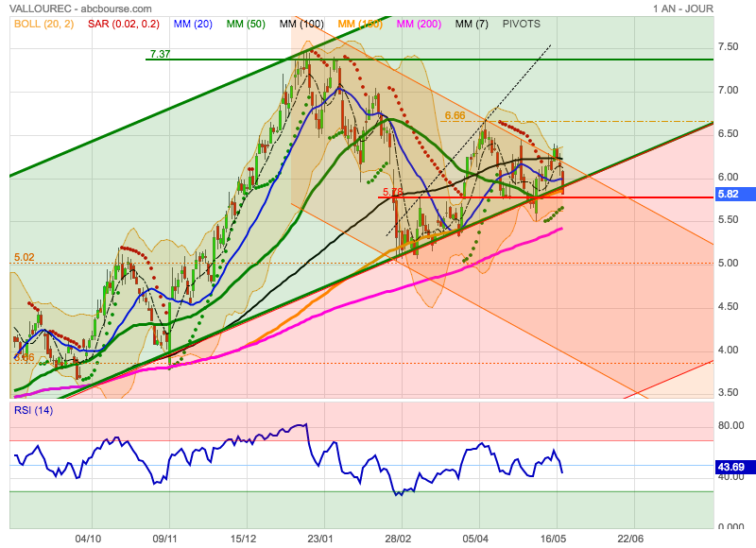Click the 6.50 price axis label
Screen dimensions: 756x548
(728, 133)
